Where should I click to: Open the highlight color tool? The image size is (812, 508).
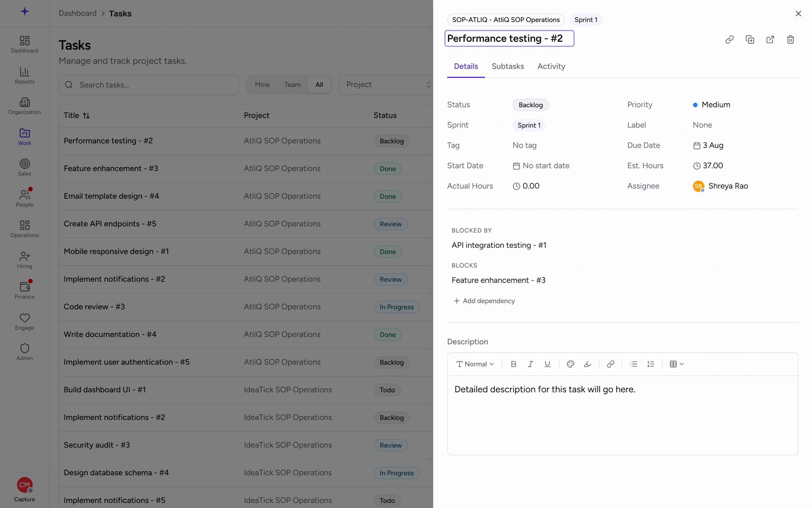[x=588, y=364]
